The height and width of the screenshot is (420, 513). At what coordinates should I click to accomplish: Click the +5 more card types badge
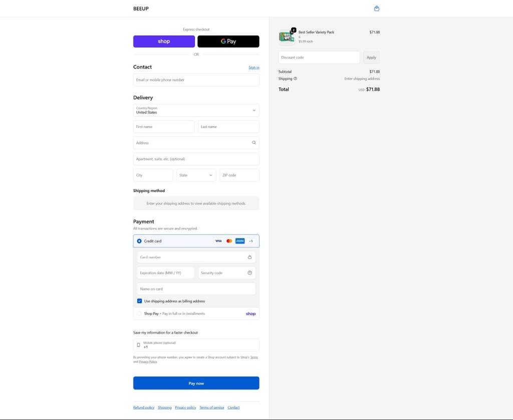click(250, 241)
